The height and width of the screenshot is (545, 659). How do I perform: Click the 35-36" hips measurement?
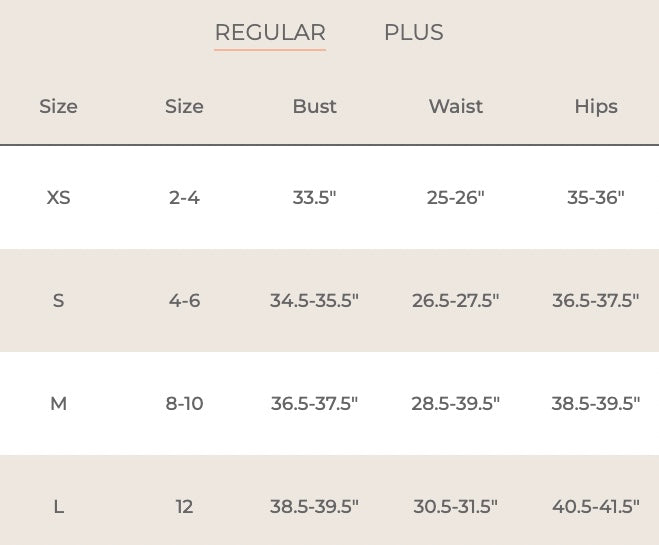coord(595,197)
